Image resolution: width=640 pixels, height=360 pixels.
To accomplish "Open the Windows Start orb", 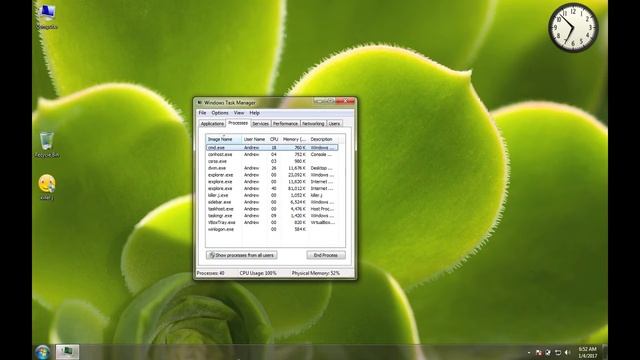I will click(x=42, y=352).
